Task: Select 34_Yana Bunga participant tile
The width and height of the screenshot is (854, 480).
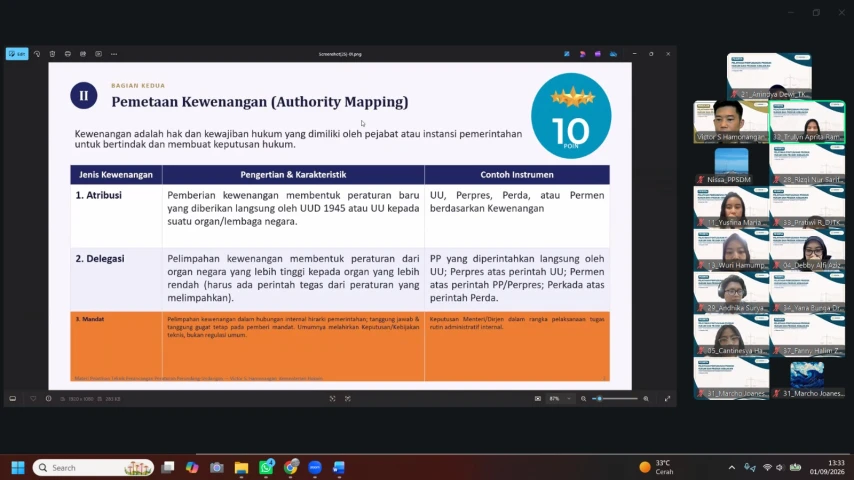Action: coord(807,293)
